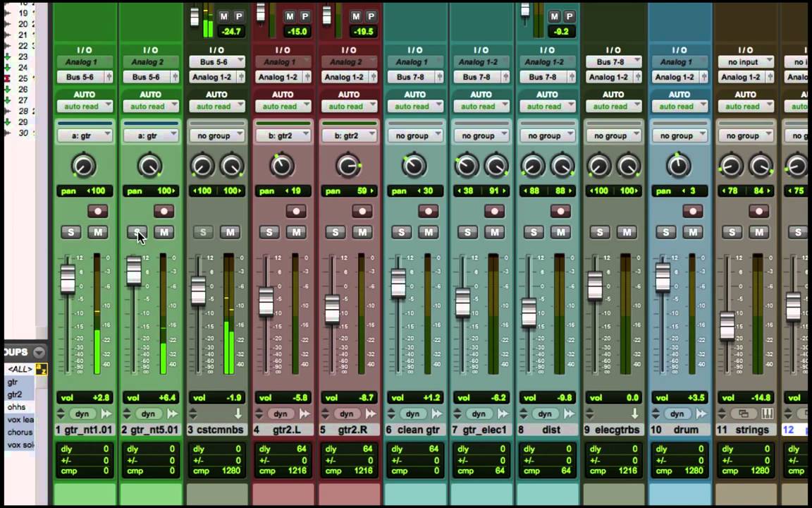
Task: Solo the gtr_nt5.01 track
Action: pyautogui.click(x=137, y=232)
